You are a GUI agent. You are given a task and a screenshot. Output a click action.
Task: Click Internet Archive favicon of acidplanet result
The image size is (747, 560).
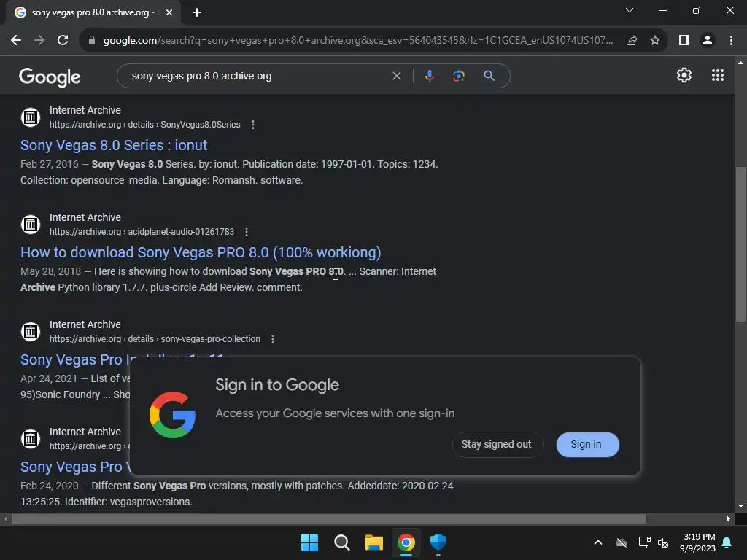[x=31, y=224]
